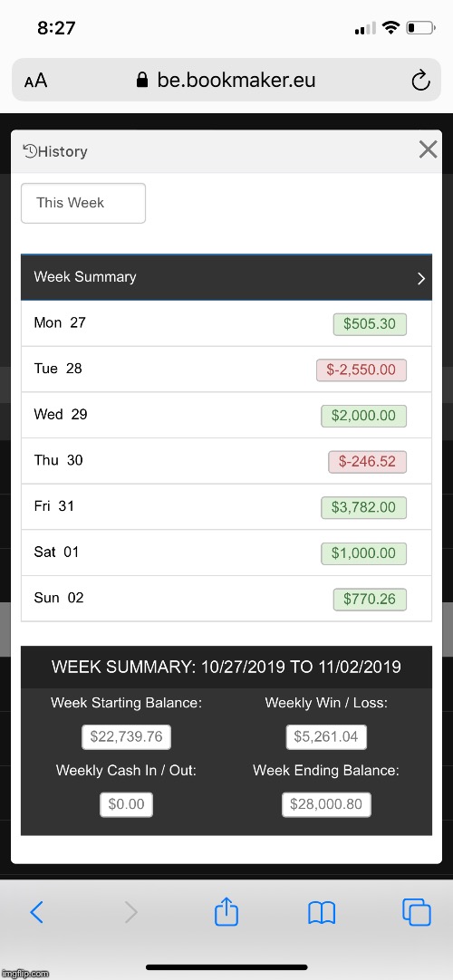453x980 pixels.
Task: Open the Wed 29 row
Action: click(226, 415)
